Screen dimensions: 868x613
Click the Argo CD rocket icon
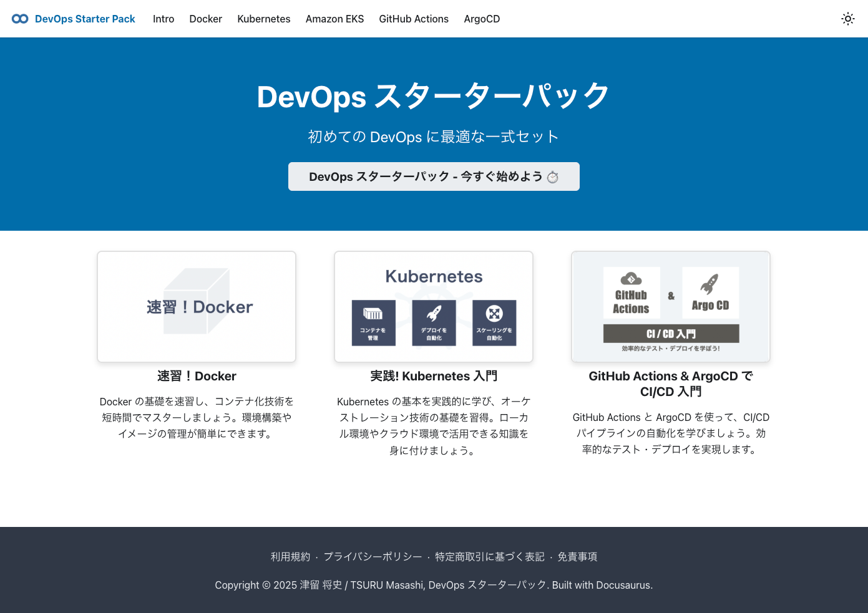coord(710,284)
